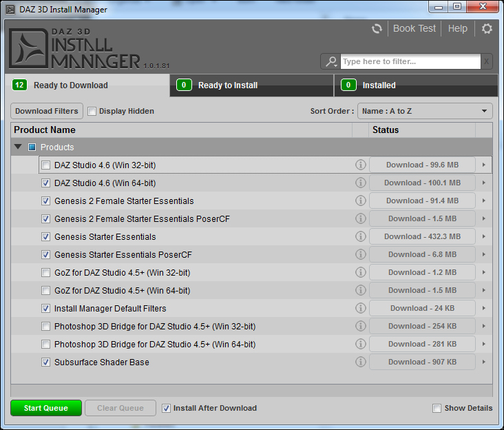The width and height of the screenshot is (504, 430).
Task: Uncheck Install Manager Default Filters
Action: [x=45, y=309]
